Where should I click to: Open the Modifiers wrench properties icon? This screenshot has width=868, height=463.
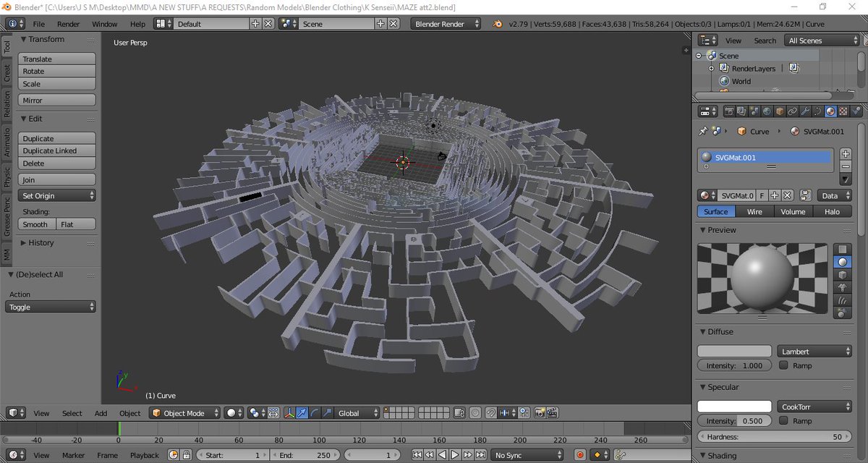pos(805,111)
